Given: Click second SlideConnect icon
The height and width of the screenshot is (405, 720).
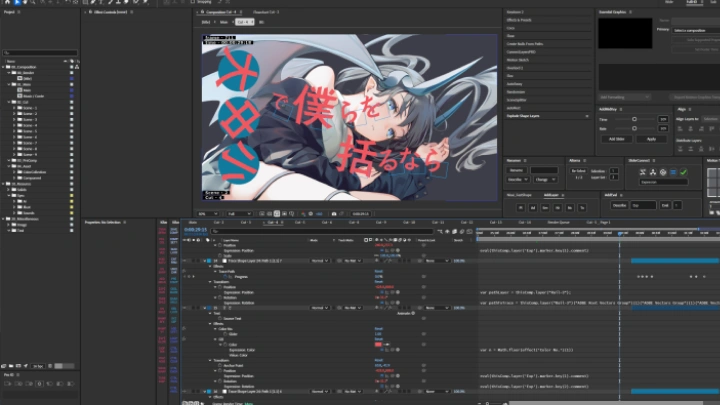Looking at the screenshot, I should [x=653, y=172].
